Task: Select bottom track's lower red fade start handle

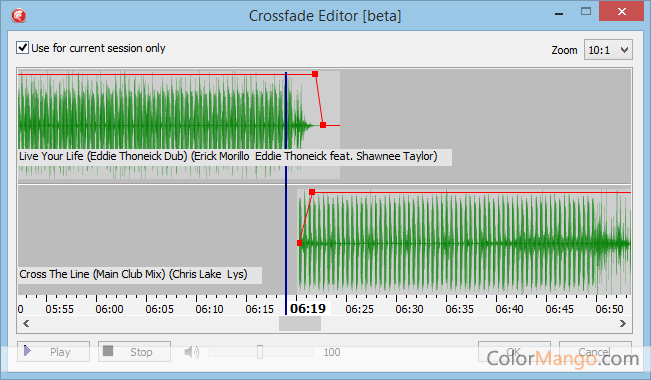Action: [300, 243]
